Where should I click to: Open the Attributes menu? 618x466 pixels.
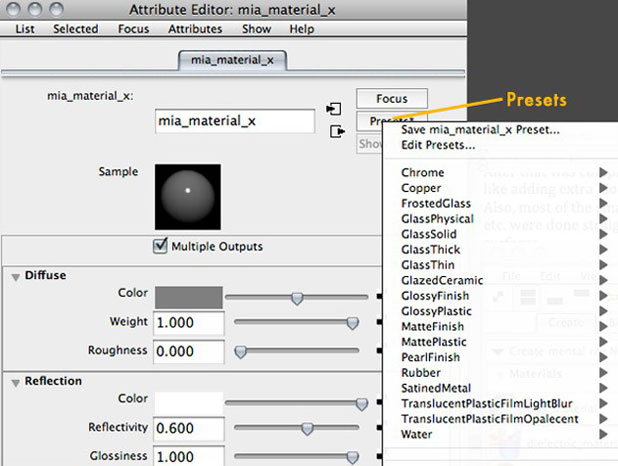(195, 29)
